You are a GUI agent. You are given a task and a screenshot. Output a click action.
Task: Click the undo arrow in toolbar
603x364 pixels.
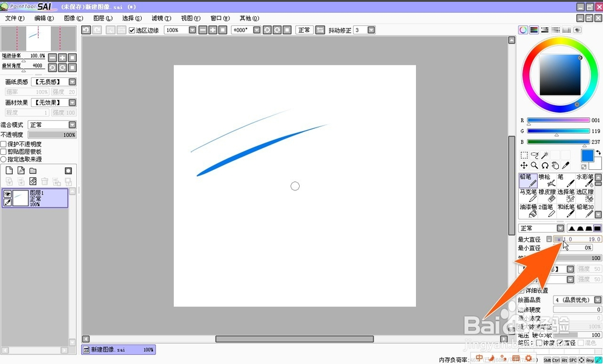87,30
